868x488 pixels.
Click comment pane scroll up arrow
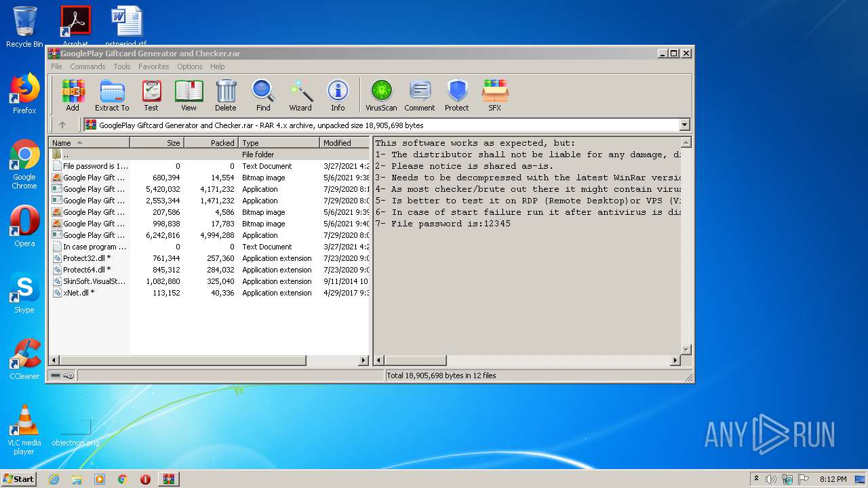pos(686,142)
